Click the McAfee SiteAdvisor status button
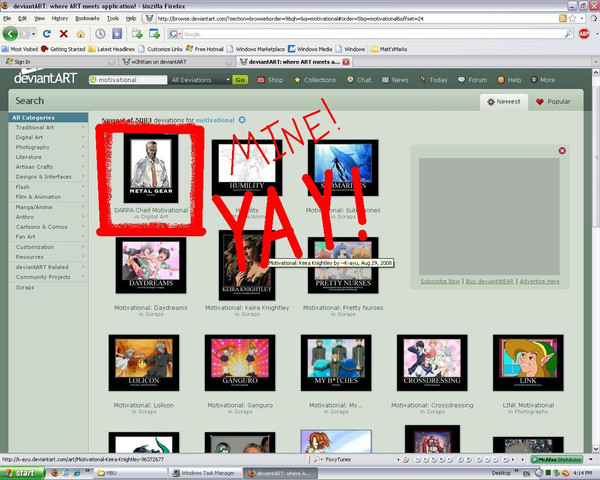The height and width of the screenshot is (480, 600). pos(558,459)
